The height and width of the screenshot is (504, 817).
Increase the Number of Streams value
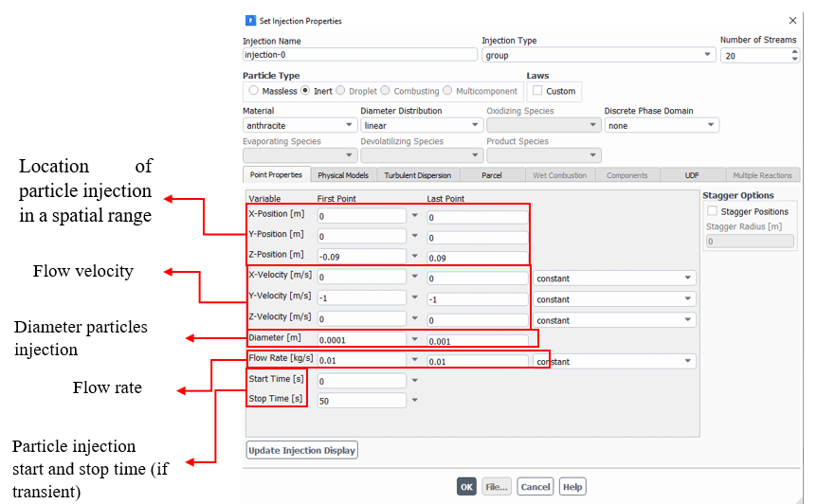[x=794, y=51]
